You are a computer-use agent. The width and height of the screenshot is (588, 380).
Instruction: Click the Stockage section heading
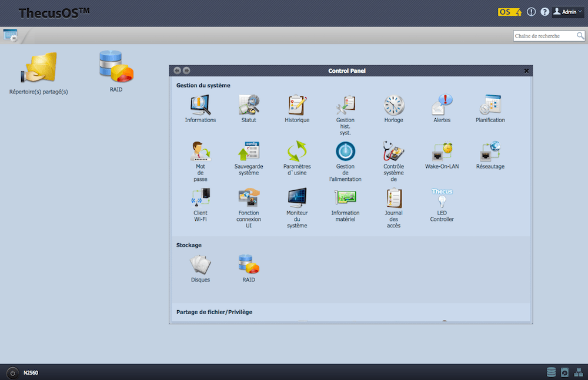click(x=189, y=245)
